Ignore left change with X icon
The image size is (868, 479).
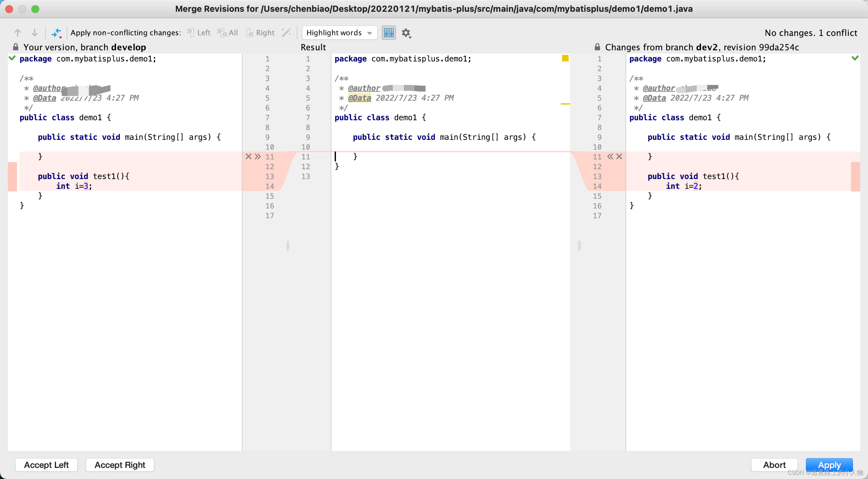[248, 156]
